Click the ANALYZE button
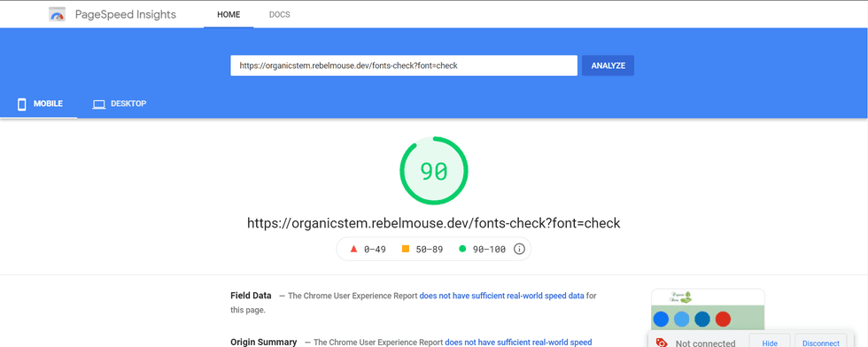Viewport: 868px width, 347px height. pos(608,66)
